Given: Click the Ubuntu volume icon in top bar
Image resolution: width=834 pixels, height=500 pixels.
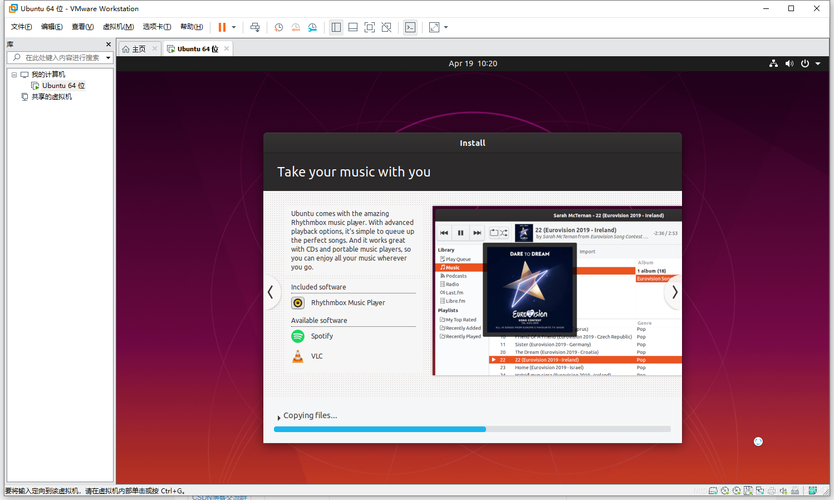Looking at the screenshot, I should click(789, 63).
